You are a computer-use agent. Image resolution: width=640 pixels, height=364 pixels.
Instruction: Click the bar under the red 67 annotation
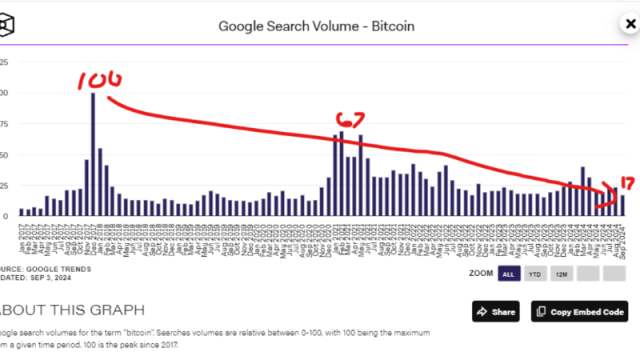[342, 173]
